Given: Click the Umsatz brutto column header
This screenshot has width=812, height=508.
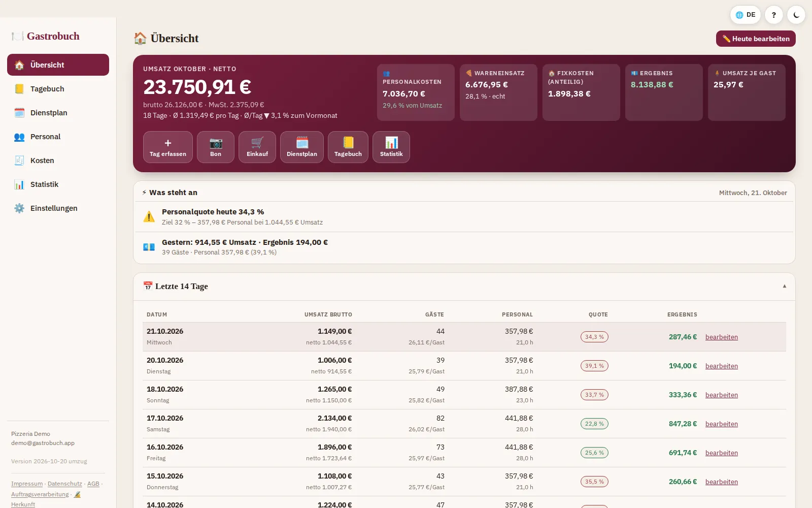Looking at the screenshot, I should coord(328,314).
